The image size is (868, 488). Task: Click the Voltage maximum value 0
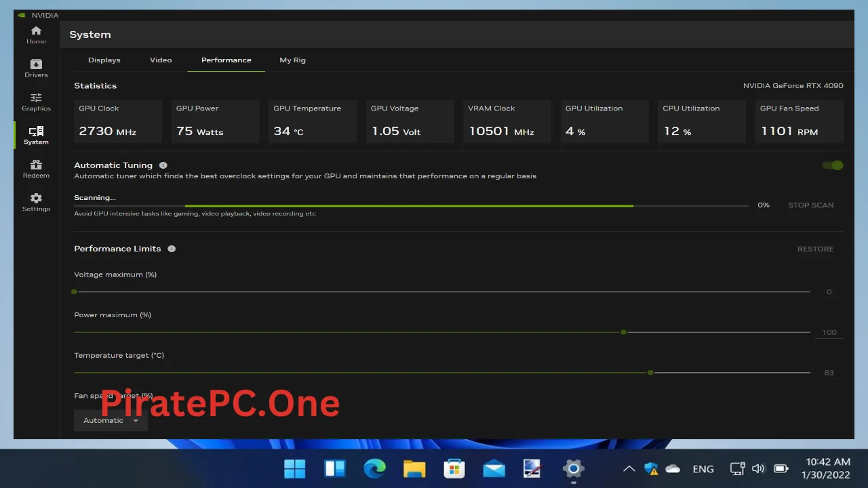coord(829,292)
